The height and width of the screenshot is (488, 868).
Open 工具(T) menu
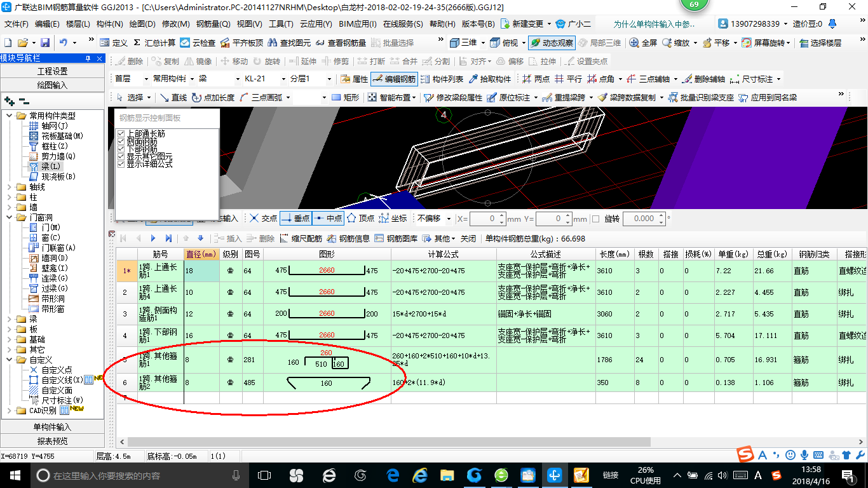(281, 24)
